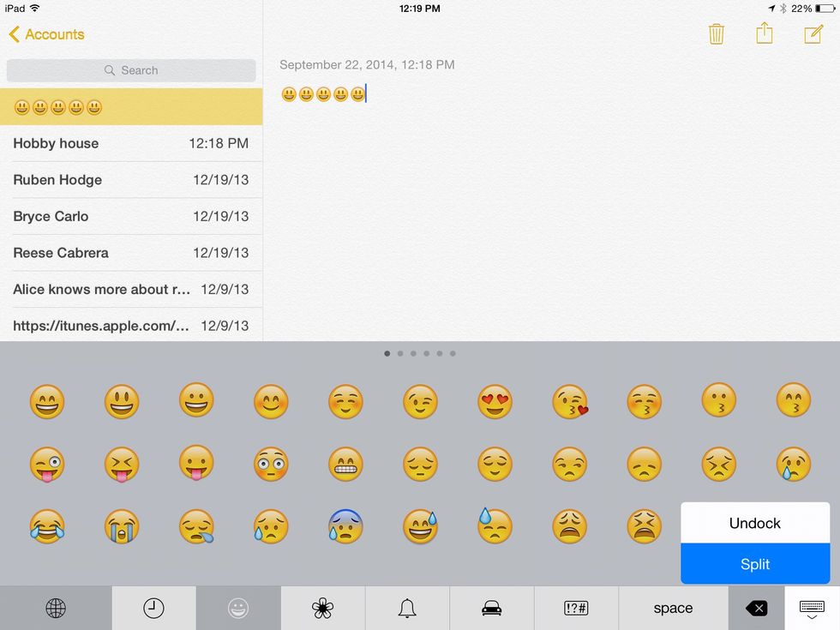The image size is (840, 630).
Task: Open the car emoji category
Action: pos(490,608)
